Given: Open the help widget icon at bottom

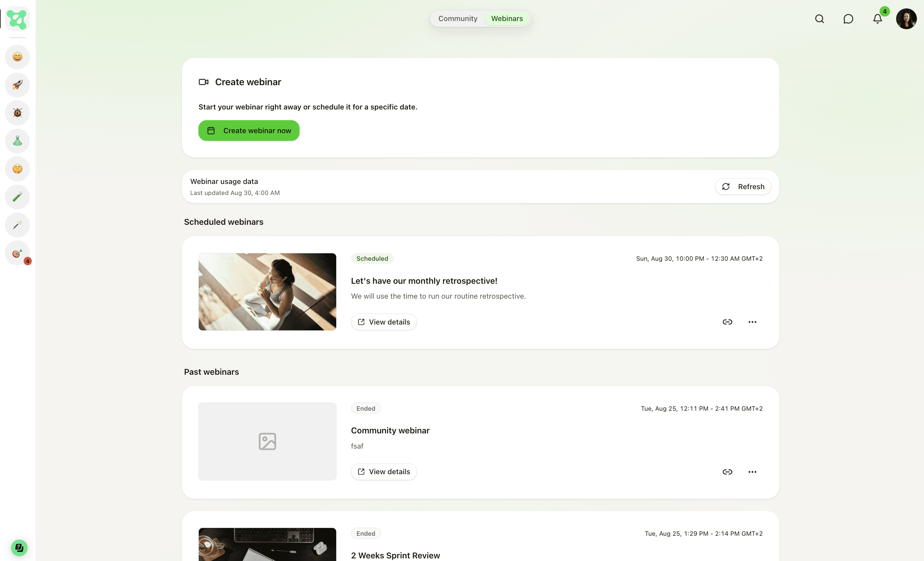Looking at the screenshot, I should pyautogui.click(x=19, y=548).
